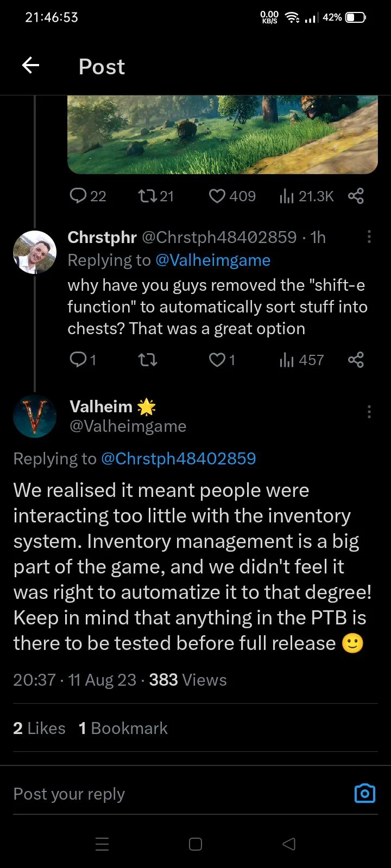Open the @Chrstph48402859 mention link
391x868 pixels.
point(179,459)
